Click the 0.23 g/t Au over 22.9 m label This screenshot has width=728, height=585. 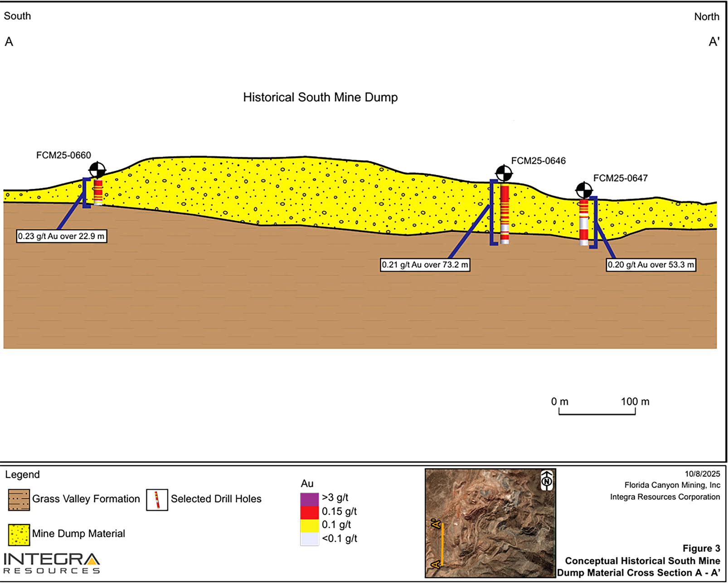tap(62, 236)
